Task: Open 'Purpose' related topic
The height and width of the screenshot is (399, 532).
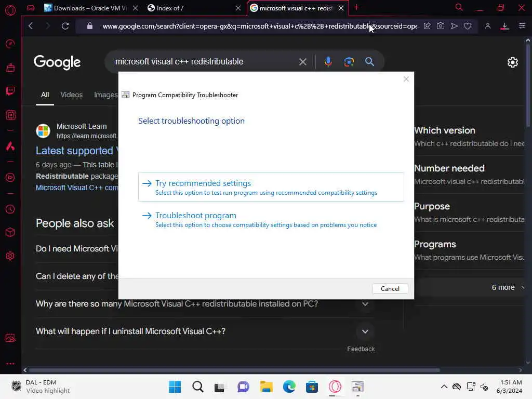Action: point(469,212)
